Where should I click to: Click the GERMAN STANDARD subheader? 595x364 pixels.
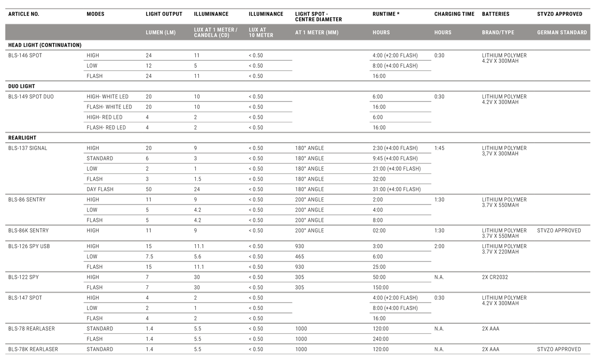(562, 33)
